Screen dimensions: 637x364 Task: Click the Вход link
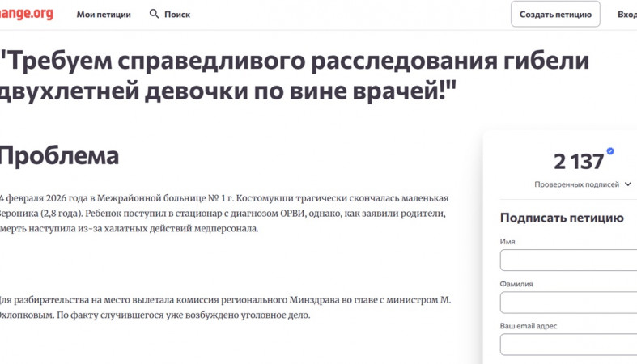point(626,15)
